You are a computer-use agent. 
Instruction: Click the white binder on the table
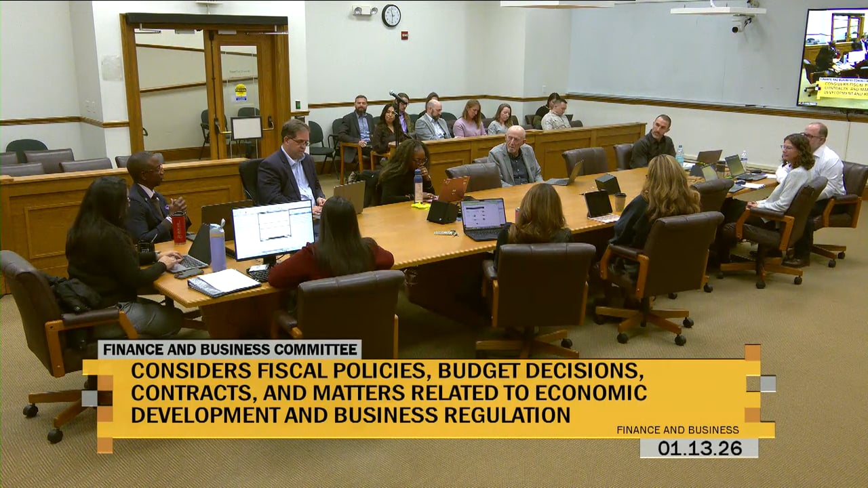224,281
